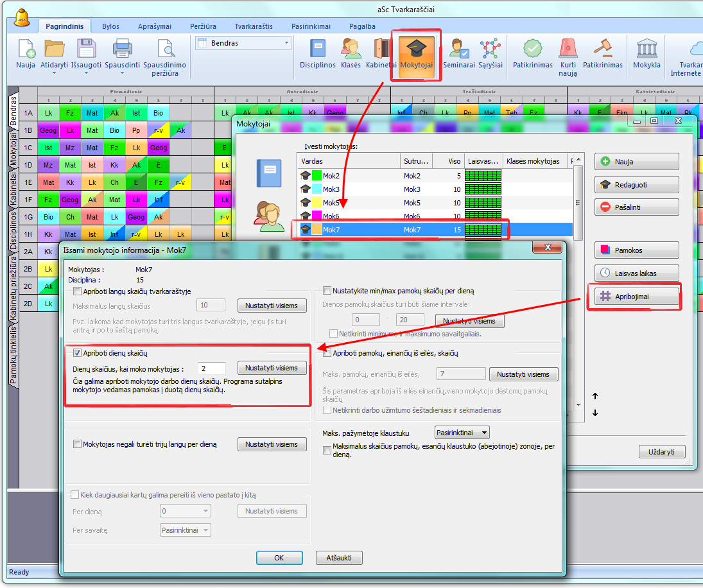703x588 pixels.
Task: Open Seminarai from the ribbon
Action: 458,50
